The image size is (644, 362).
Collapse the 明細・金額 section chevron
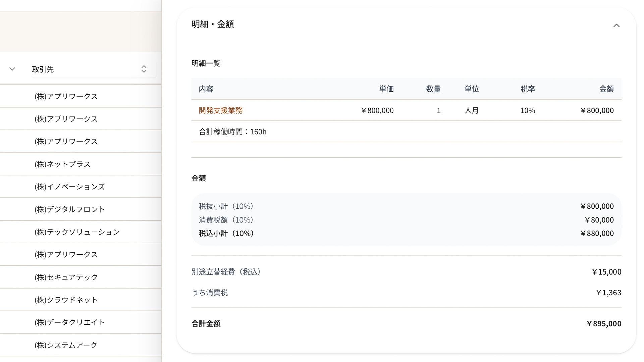[616, 26]
